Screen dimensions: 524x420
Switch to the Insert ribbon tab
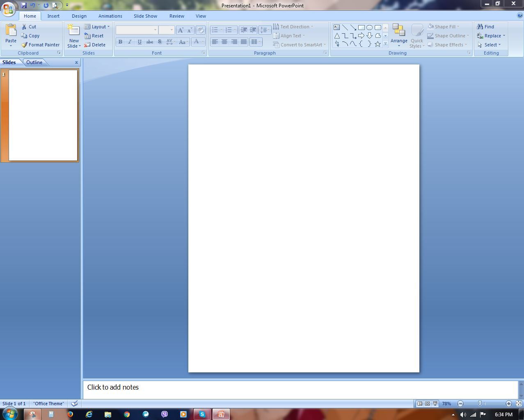tap(53, 16)
